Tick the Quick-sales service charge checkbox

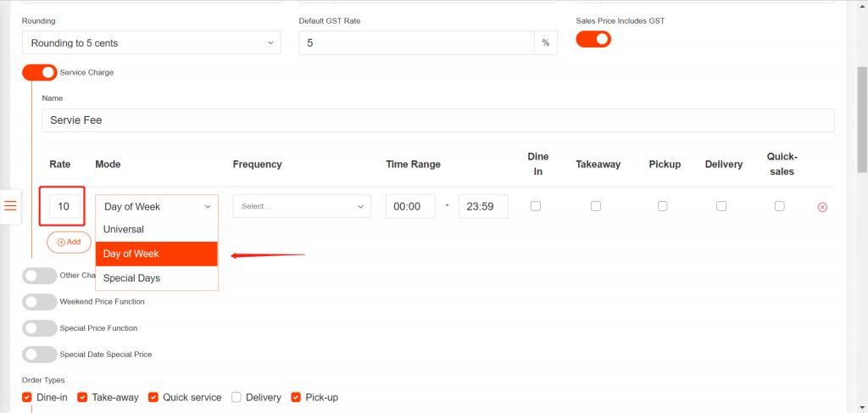(x=780, y=206)
